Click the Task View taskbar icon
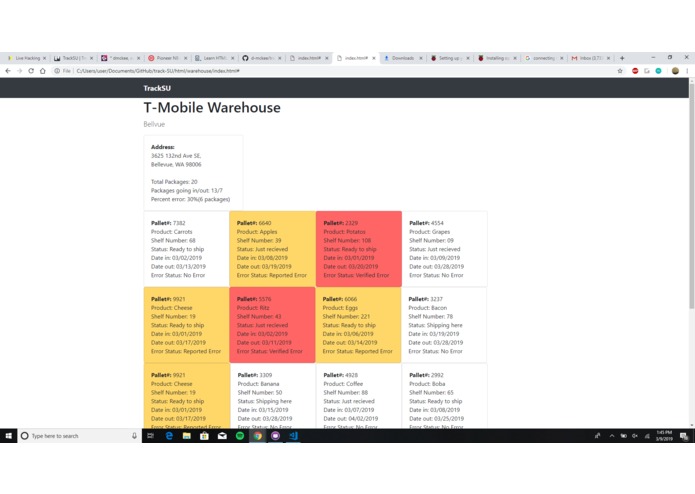The height and width of the screenshot is (494, 695). coord(151,436)
